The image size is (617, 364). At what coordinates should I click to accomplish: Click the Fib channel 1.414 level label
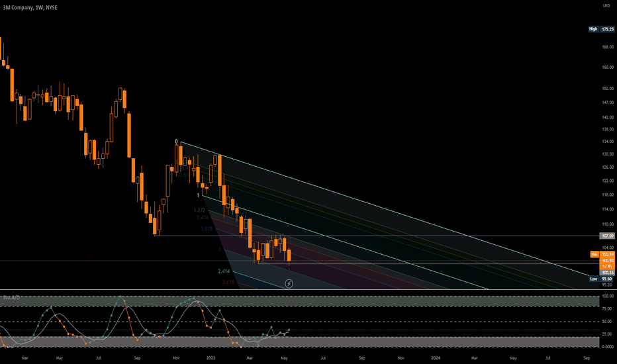coord(203,218)
